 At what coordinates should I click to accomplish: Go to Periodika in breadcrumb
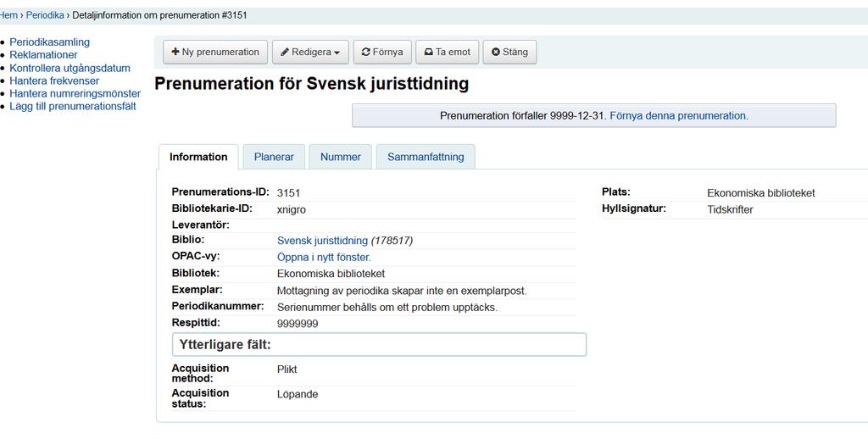point(45,15)
